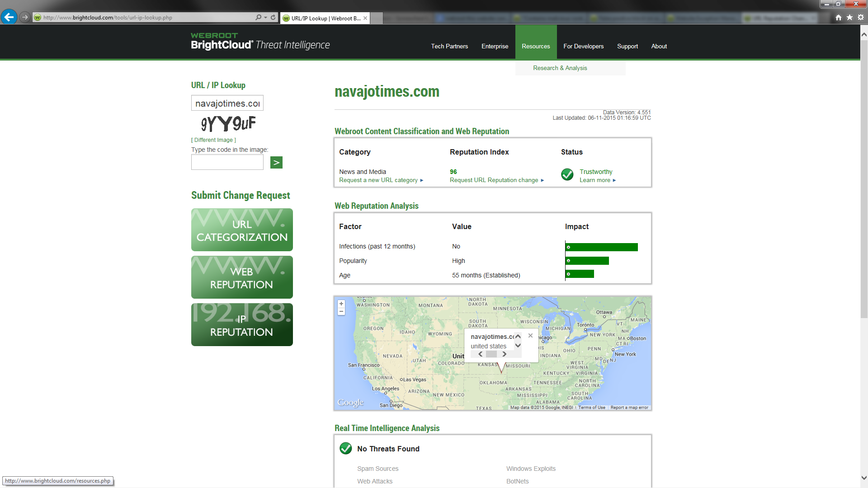Close the map info popup
Image resolution: width=868 pixels, height=488 pixels.
(530, 336)
